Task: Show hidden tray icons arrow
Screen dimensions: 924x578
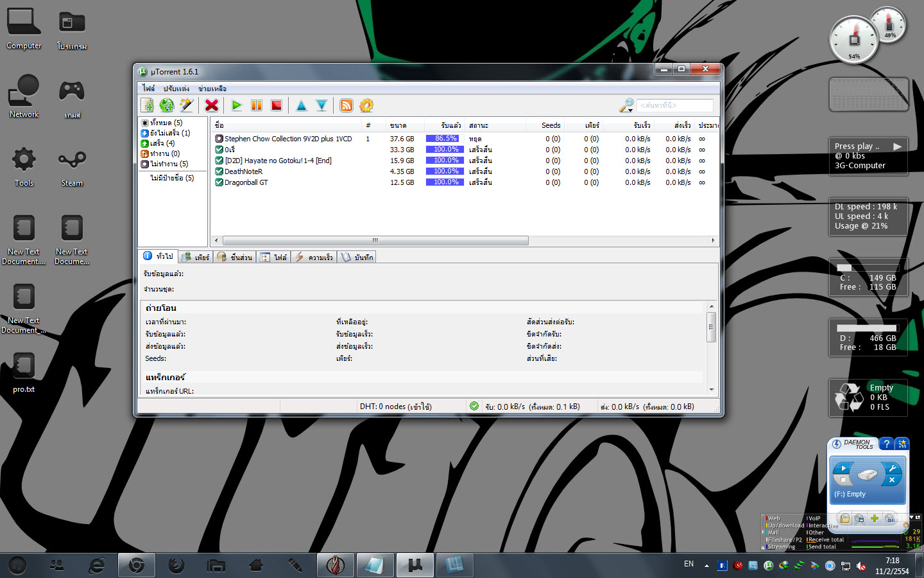Action: click(x=706, y=566)
